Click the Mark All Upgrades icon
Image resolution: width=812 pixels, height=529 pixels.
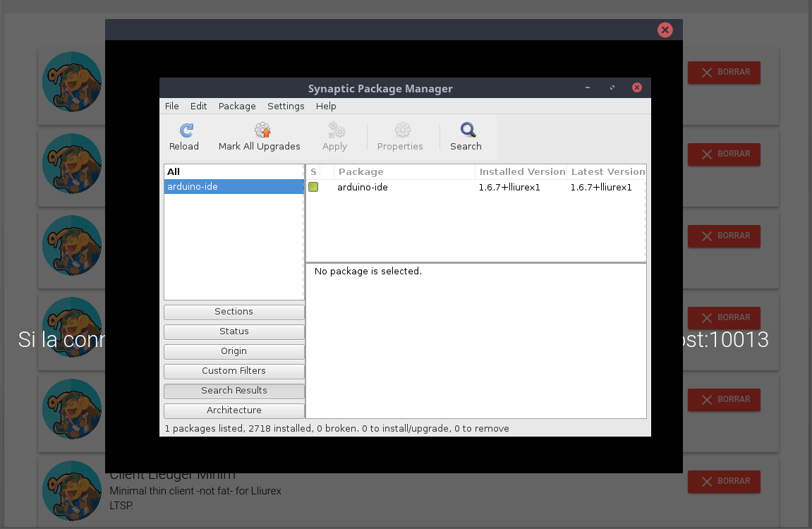click(x=262, y=130)
